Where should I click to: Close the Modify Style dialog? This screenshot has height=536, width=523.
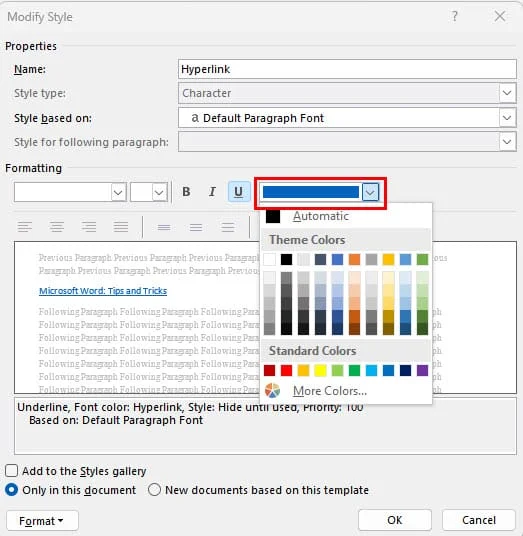coord(500,16)
